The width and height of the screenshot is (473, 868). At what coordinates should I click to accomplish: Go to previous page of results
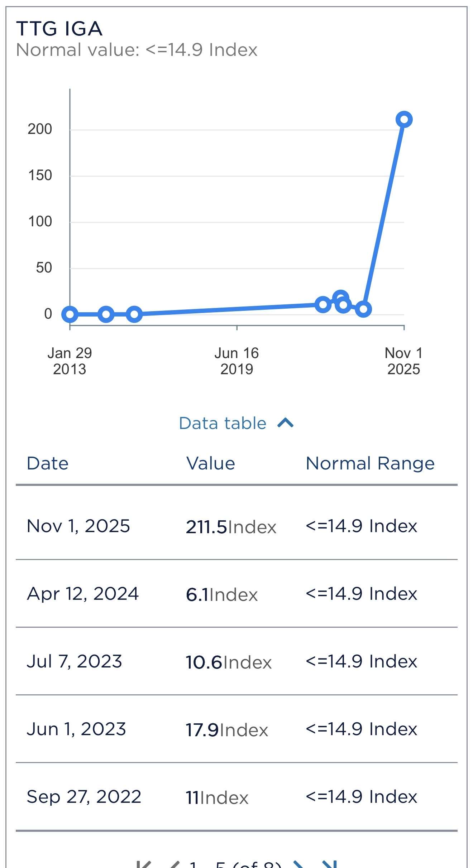pos(175,864)
